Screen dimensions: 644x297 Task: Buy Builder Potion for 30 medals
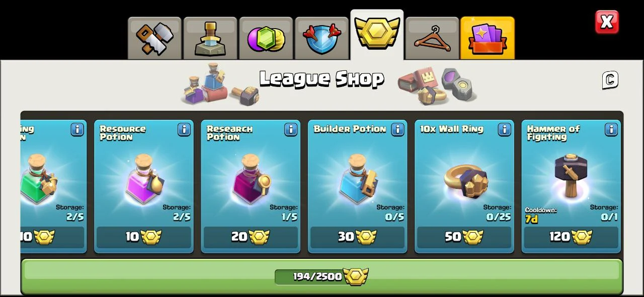(357, 237)
